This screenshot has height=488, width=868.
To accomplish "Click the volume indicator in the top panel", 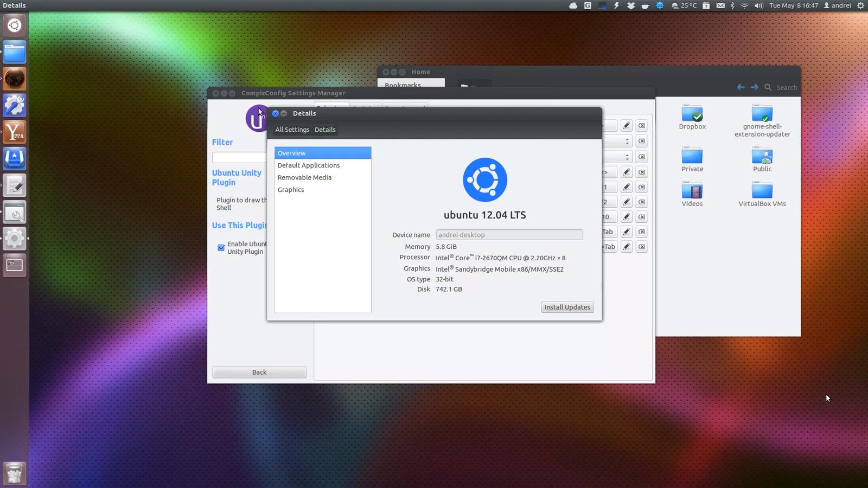I will click(758, 5).
